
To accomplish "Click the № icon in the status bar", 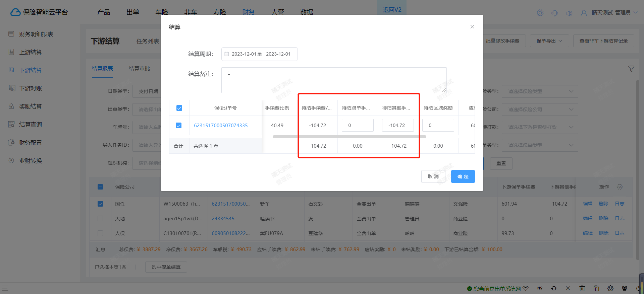I will (540, 288).
